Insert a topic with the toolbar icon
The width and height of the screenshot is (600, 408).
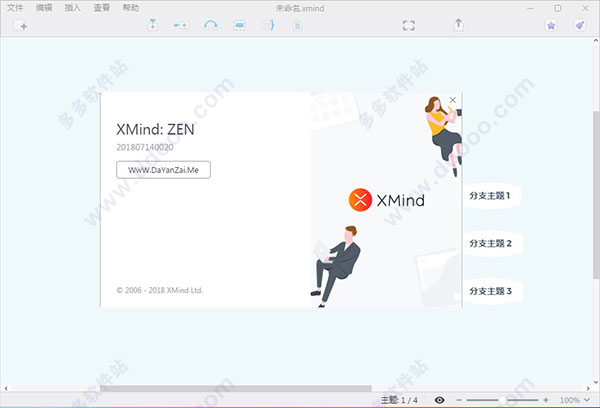tap(152, 25)
